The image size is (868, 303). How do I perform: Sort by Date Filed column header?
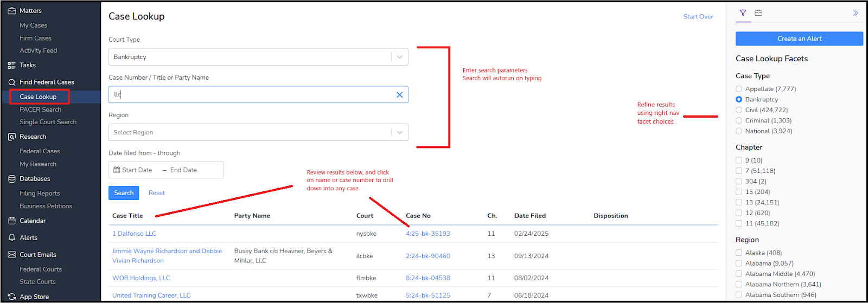tap(530, 216)
